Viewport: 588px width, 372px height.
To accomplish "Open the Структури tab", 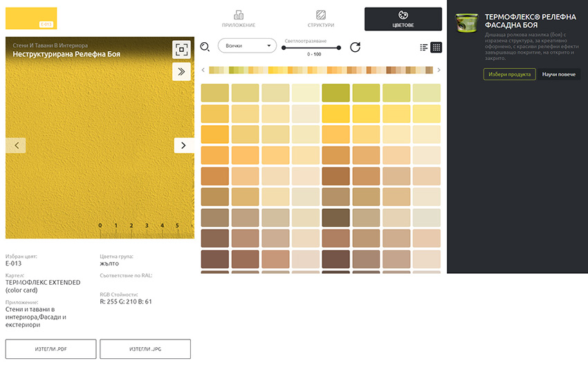I will [x=321, y=19].
